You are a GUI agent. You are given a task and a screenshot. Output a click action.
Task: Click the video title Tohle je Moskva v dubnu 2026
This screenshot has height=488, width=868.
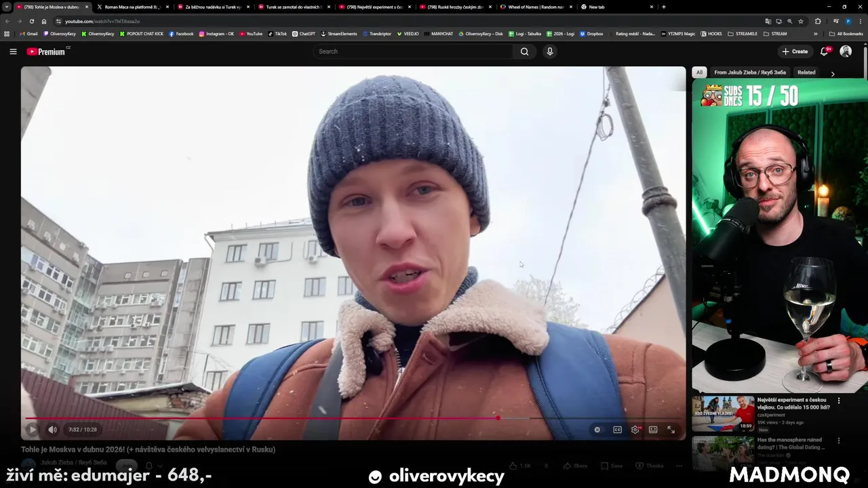[148, 449]
